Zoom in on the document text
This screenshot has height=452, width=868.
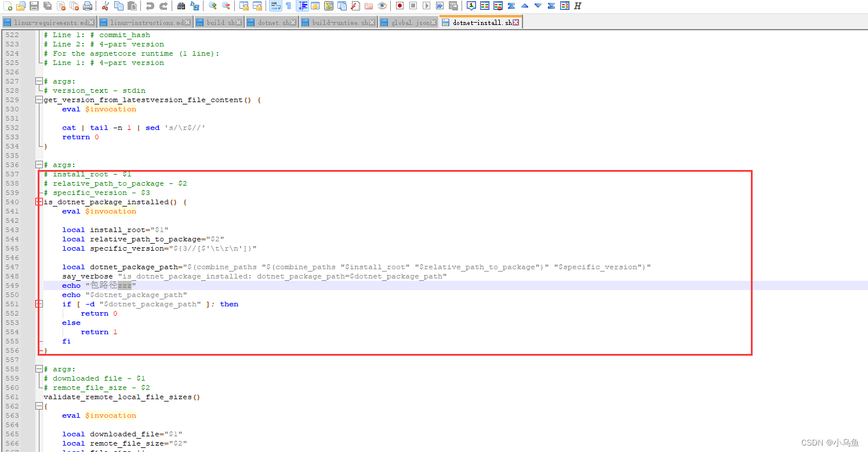pos(211,6)
